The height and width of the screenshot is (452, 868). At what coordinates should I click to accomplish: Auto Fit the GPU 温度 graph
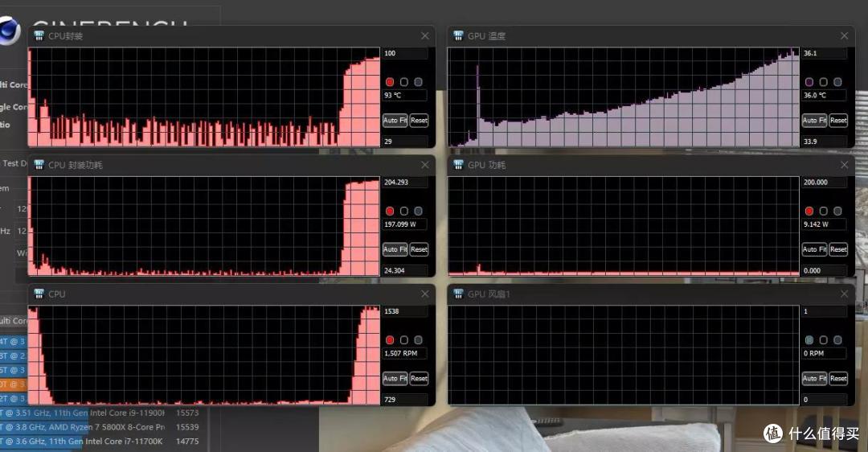(814, 120)
